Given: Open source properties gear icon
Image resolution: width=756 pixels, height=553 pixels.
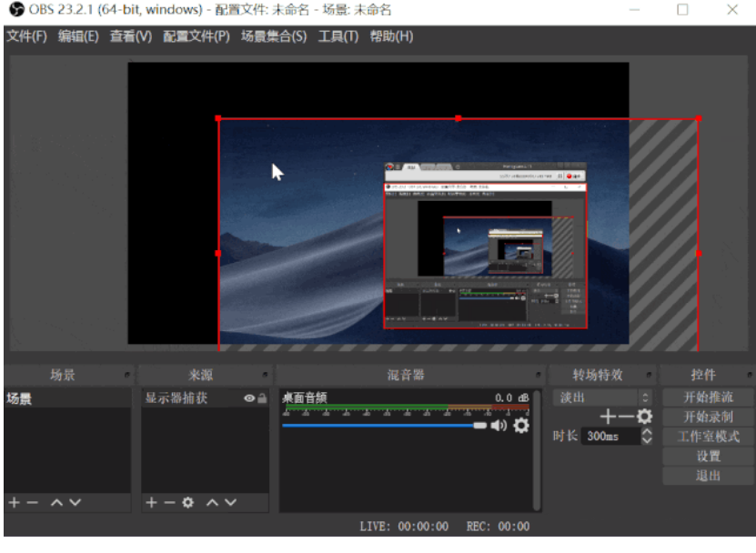Looking at the screenshot, I should click(188, 502).
